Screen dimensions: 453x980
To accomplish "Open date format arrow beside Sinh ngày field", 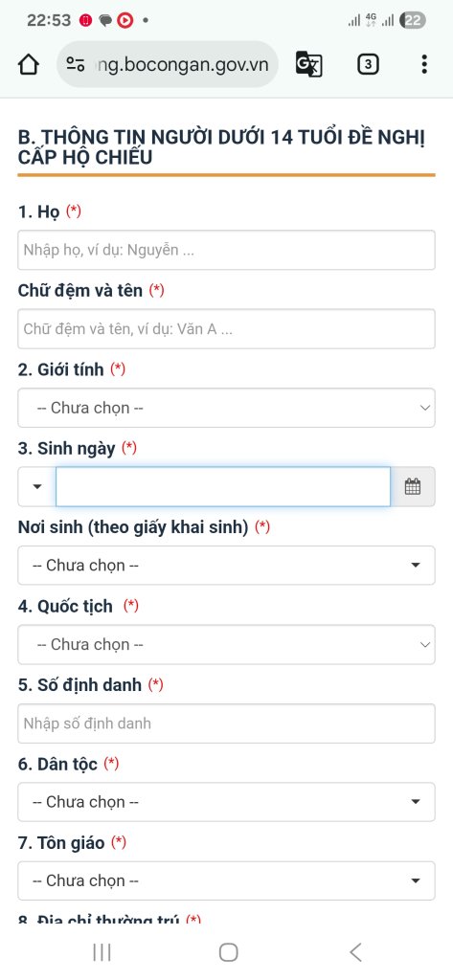I will [37, 486].
